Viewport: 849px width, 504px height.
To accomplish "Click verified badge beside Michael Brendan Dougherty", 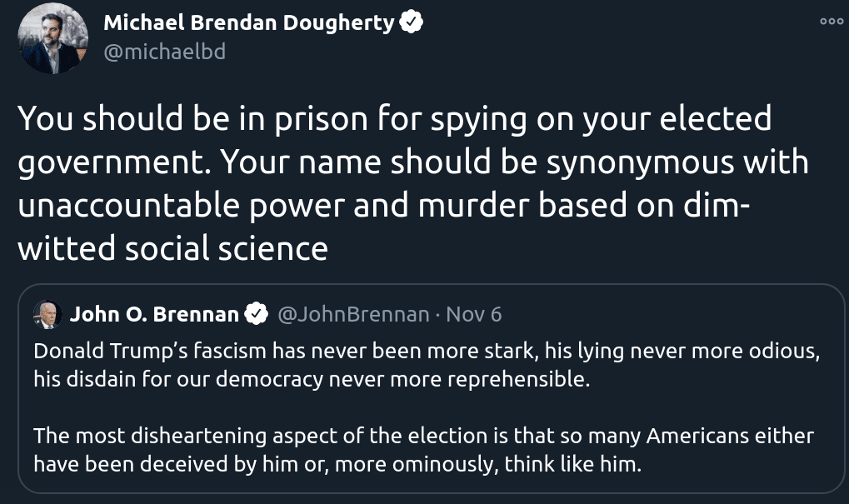I will 412,23.
